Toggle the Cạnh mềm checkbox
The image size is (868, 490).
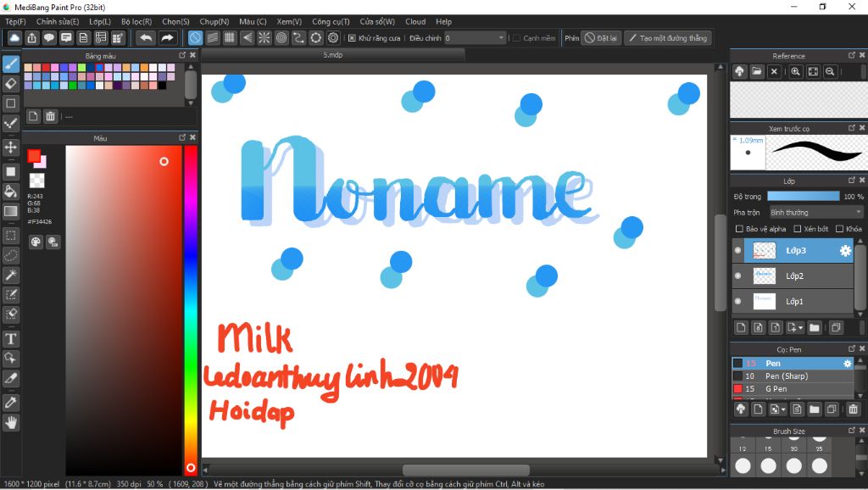tap(516, 38)
